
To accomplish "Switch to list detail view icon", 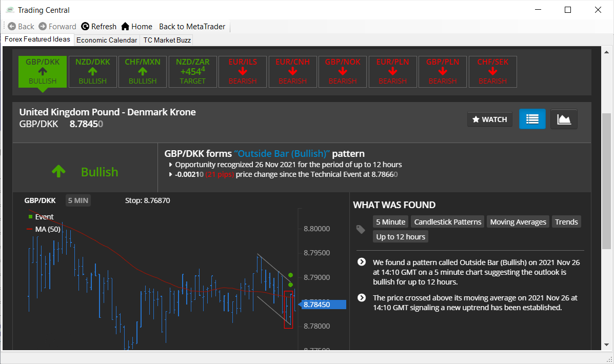I will pos(532,119).
